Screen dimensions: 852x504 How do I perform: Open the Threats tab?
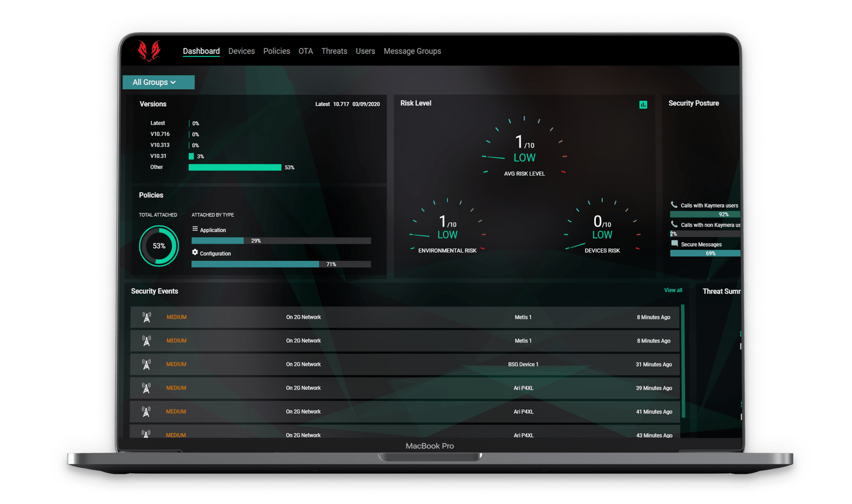click(334, 51)
